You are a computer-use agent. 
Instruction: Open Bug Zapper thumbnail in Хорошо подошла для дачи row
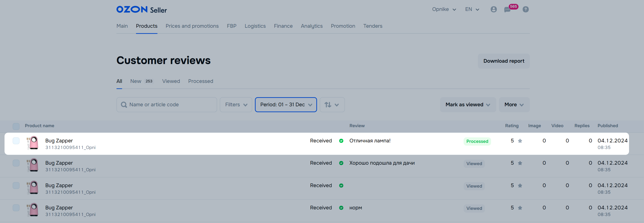32,165
